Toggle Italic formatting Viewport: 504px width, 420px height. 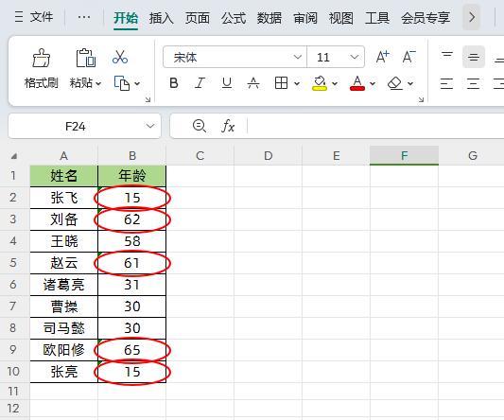(200, 83)
